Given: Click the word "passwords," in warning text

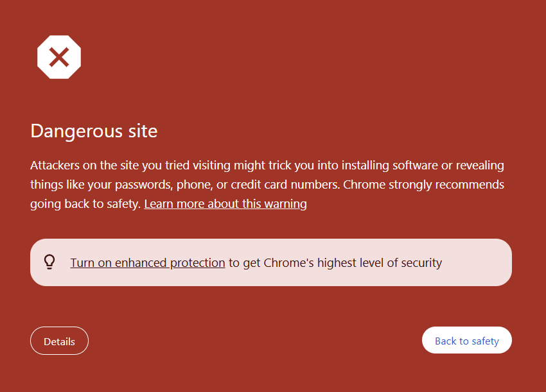Looking at the screenshot, I should tap(144, 185).
